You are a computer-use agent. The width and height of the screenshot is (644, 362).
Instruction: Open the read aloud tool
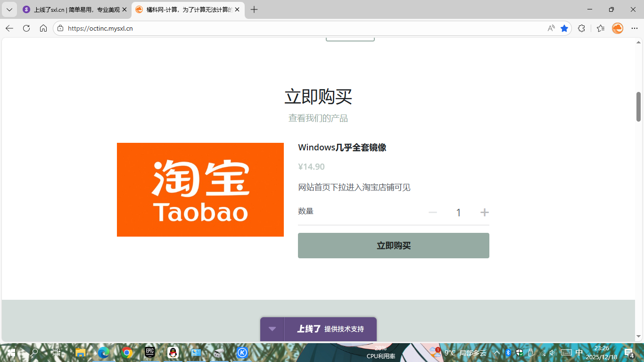[551, 28]
